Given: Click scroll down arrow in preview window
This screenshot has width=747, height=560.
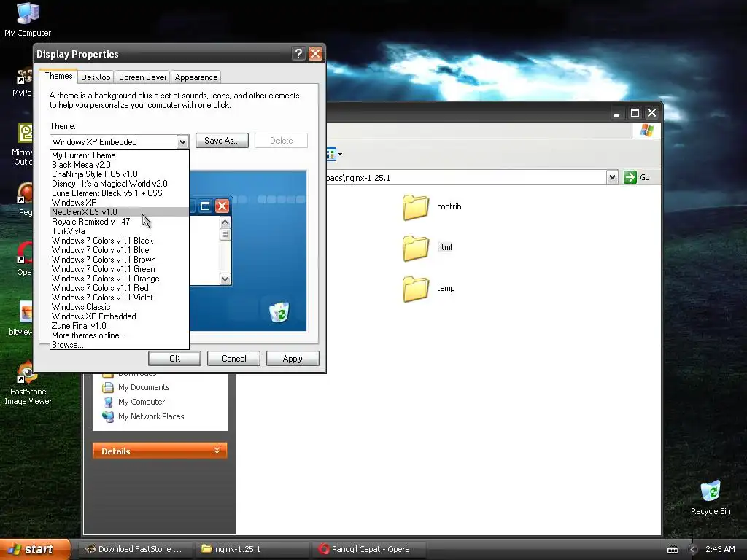Looking at the screenshot, I should point(225,279).
